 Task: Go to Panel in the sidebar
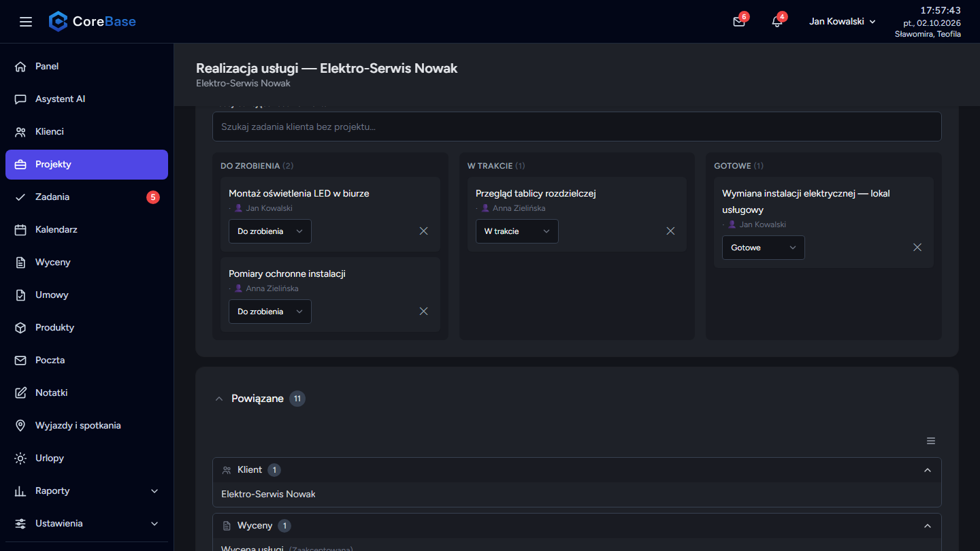(x=86, y=66)
